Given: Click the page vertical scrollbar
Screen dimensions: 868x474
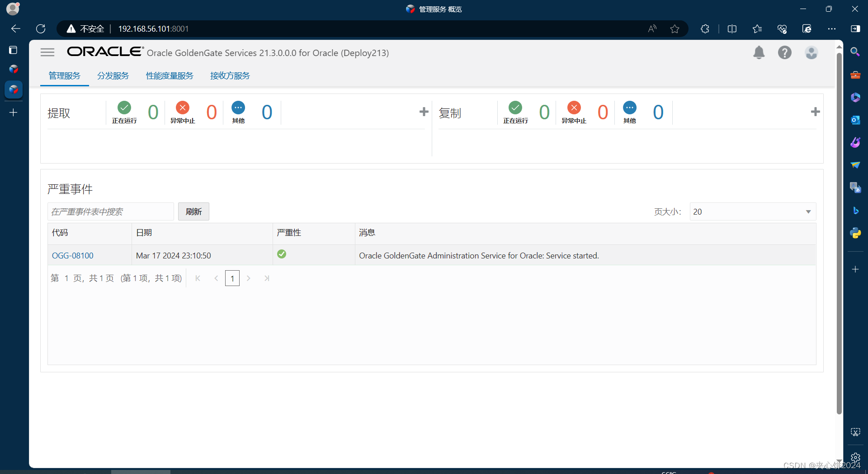Looking at the screenshot, I should click(839, 233).
